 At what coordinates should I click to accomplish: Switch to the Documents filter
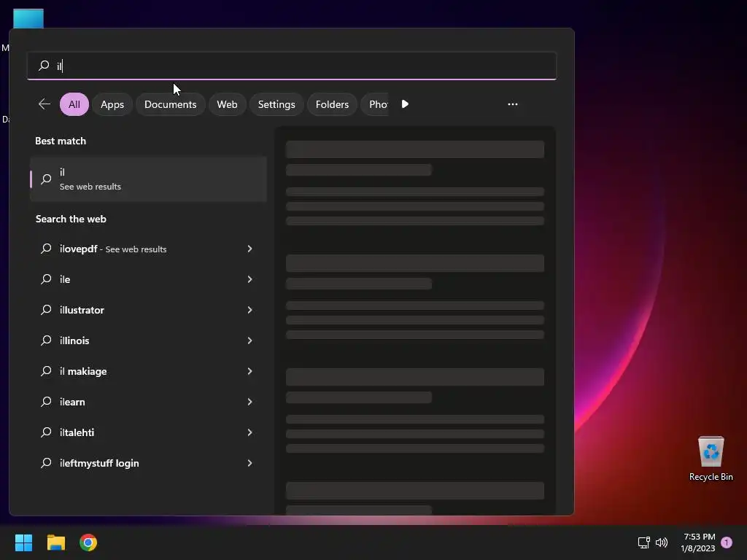pos(170,104)
